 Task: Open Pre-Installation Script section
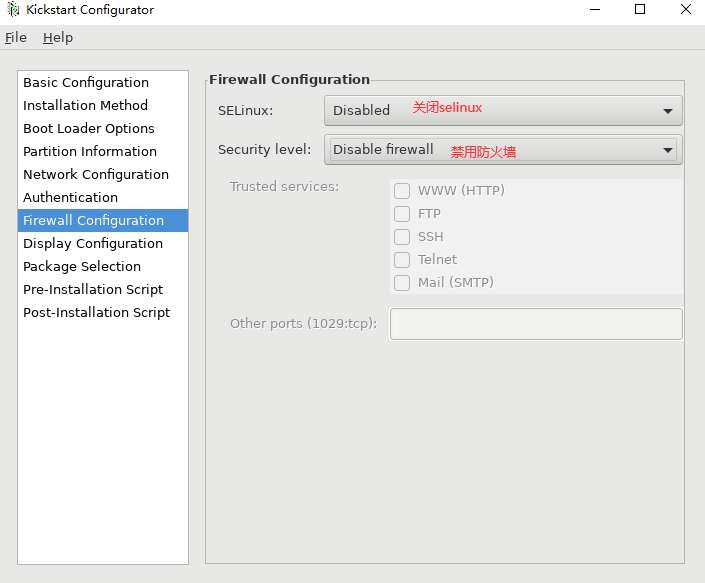103,289
